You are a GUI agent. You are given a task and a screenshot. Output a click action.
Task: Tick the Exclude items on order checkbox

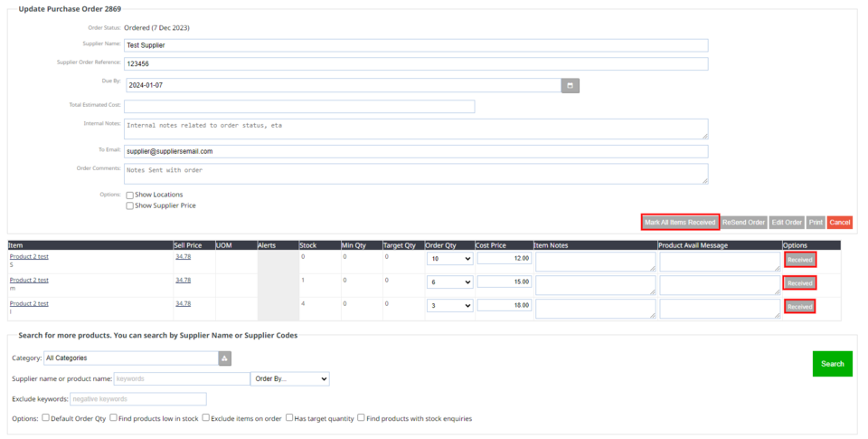[x=206, y=418]
